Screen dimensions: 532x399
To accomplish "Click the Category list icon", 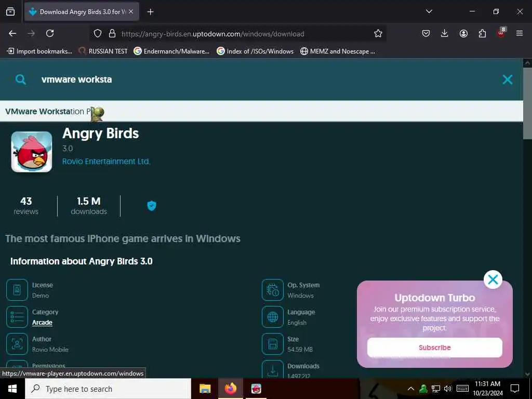I will click(17, 317).
